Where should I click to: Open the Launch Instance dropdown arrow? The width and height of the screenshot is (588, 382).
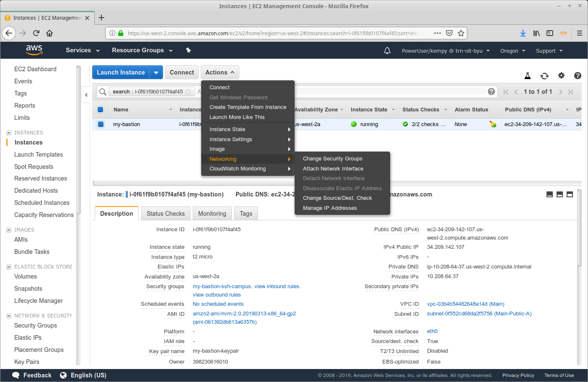pos(156,72)
